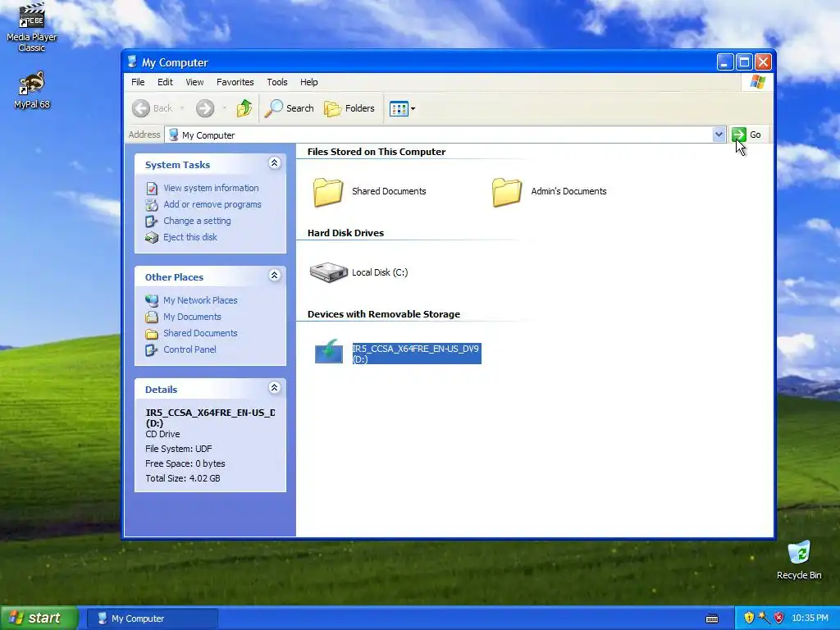840x630 pixels.
Task: Open the Help menu
Action: point(309,82)
